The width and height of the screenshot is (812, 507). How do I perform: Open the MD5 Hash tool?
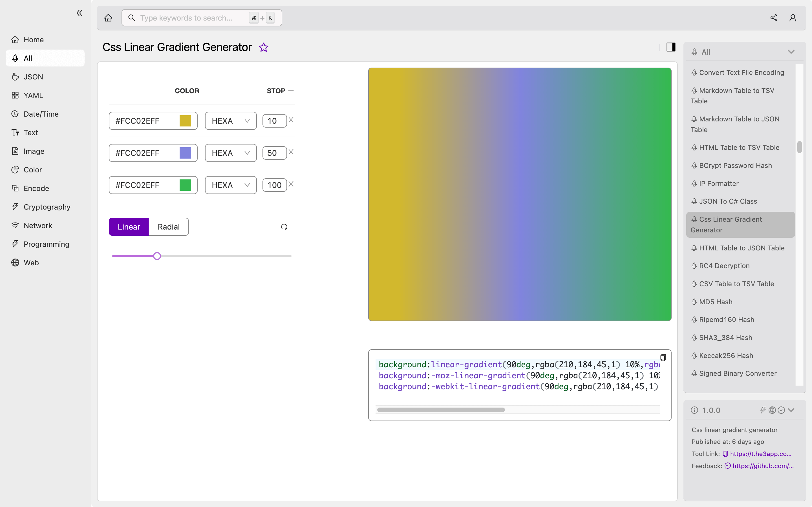716,301
